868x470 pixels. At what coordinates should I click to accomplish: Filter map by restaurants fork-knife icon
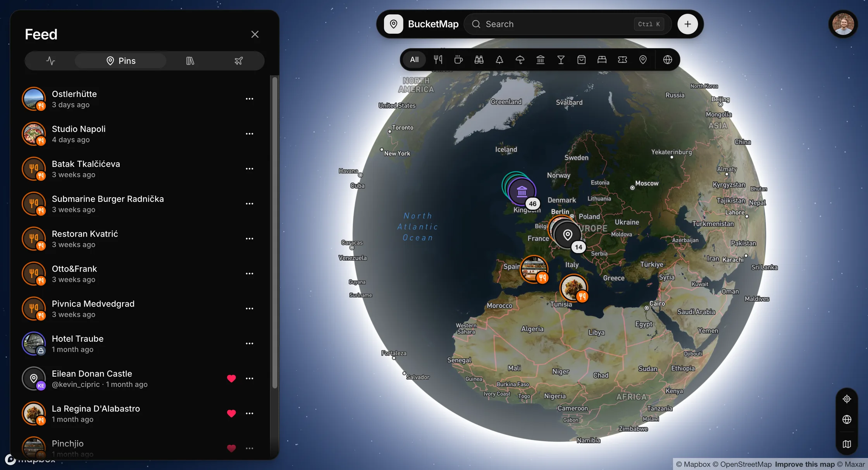coord(438,60)
